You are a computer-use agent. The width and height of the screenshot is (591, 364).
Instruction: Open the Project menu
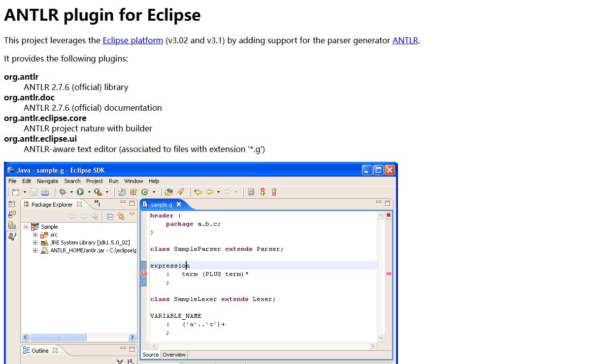(95, 181)
